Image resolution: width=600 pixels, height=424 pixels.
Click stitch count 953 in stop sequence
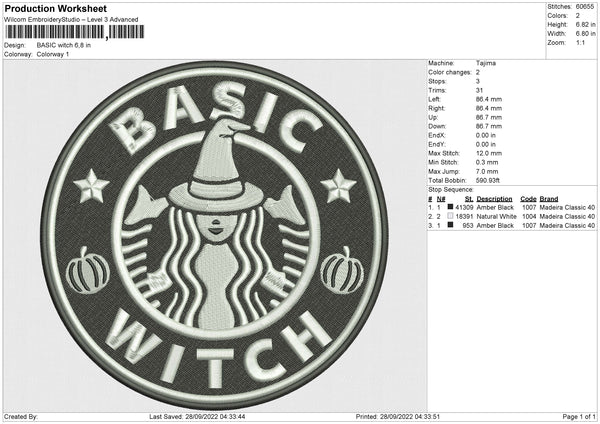pyautogui.click(x=468, y=225)
